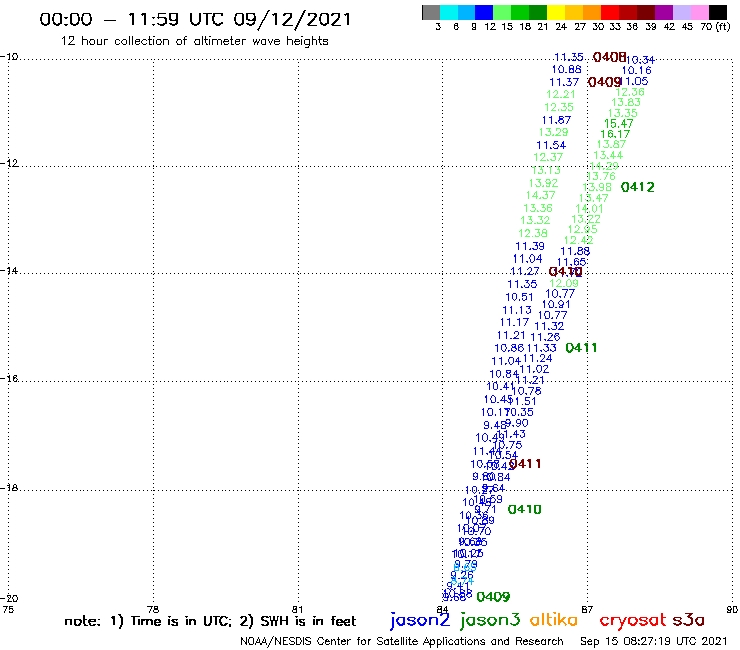Click the -12 latitude axis label
Image resolution: width=740 pixels, height=650 pixels.
tap(9, 163)
